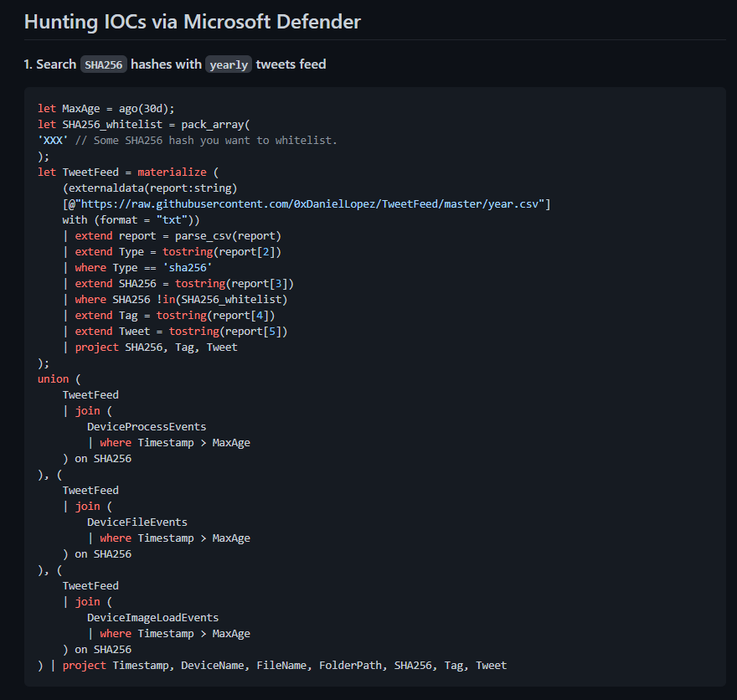Click 'where Timestamp > MaxAge' under DeviceImageLoadEvents

pyautogui.click(x=175, y=634)
